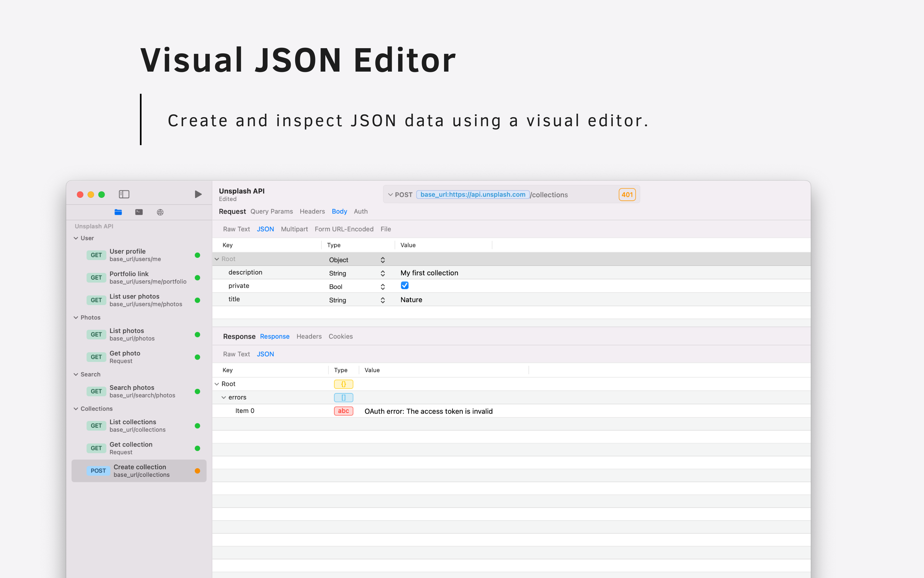Open the Cookies tab
This screenshot has width=924, height=578.
point(341,337)
